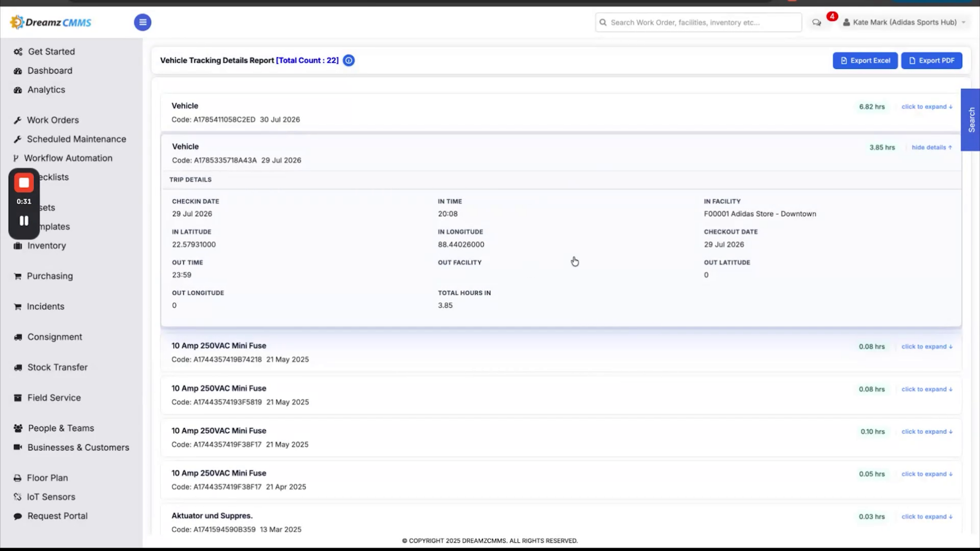Expand the Mini Fuse A1744357419B74218 row

point(927,347)
